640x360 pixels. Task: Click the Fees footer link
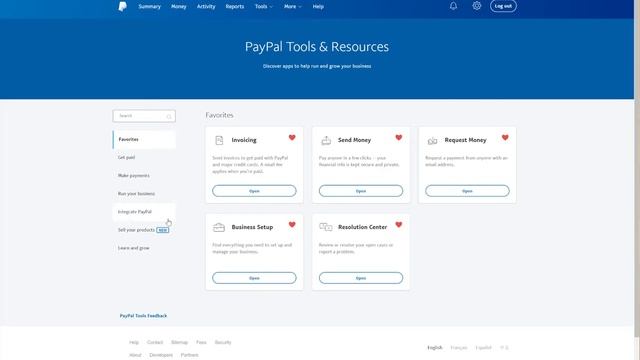[201, 342]
